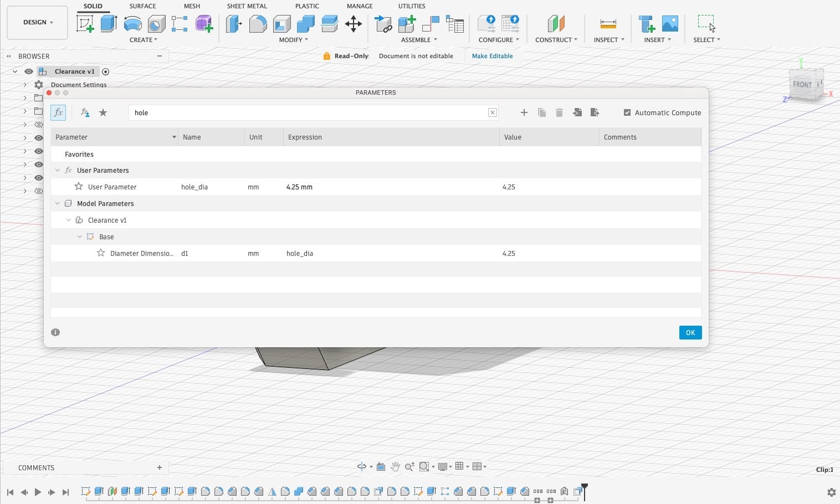Viewport: 840px width, 504px height.
Task: Open the MODIFY dropdown menu
Action: click(293, 40)
